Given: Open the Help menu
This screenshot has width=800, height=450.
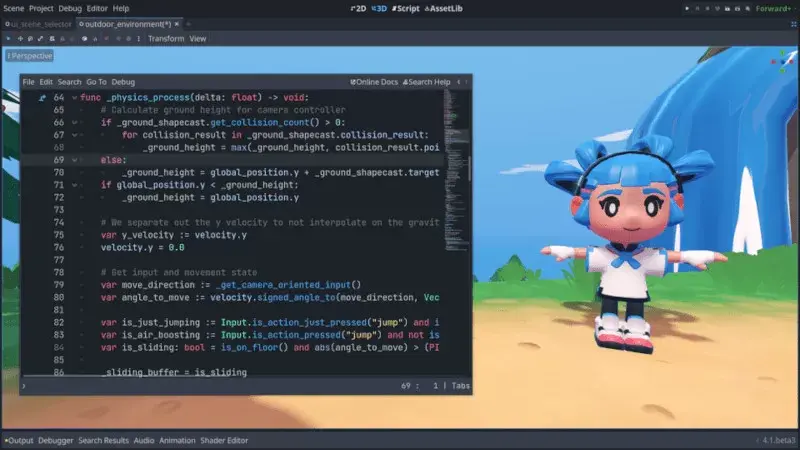Looking at the screenshot, I should pyautogui.click(x=121, y=9).
